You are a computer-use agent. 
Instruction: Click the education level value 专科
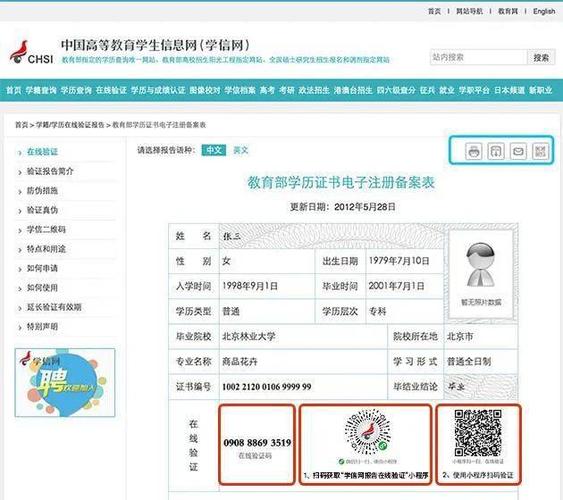[x=377, y=311]
